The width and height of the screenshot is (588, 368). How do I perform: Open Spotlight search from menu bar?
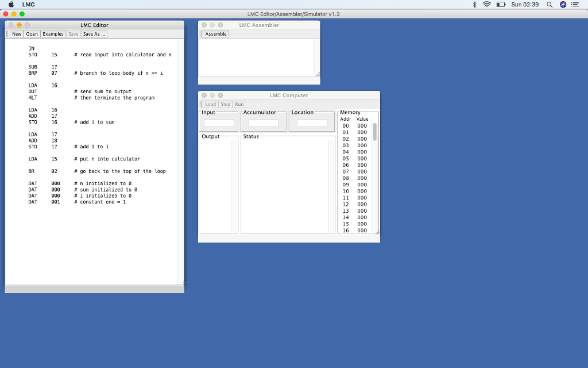548,4
